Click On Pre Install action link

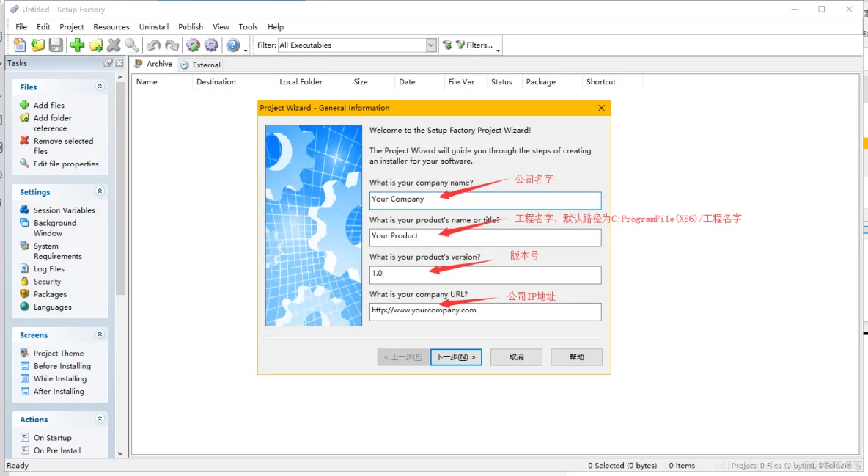click(57, 450)
